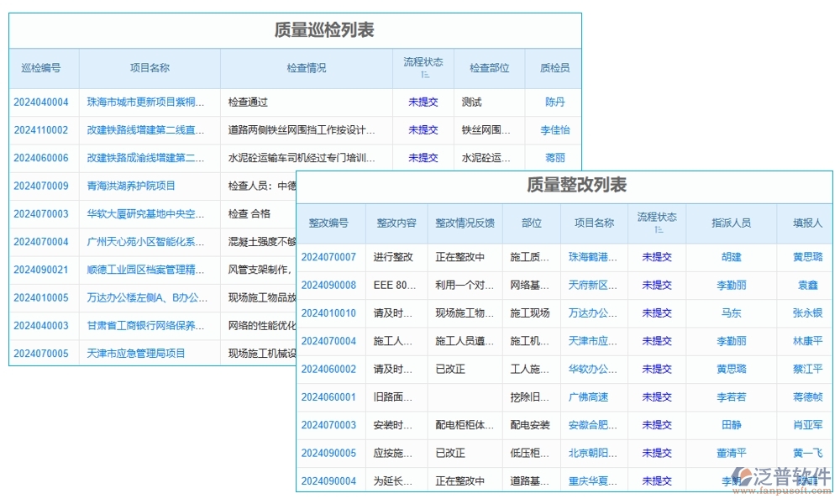Click the 整改编号 column header

point(330,222)
